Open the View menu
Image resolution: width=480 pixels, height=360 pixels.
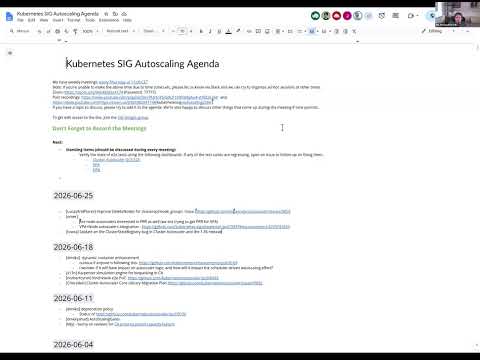pos(44,20)
